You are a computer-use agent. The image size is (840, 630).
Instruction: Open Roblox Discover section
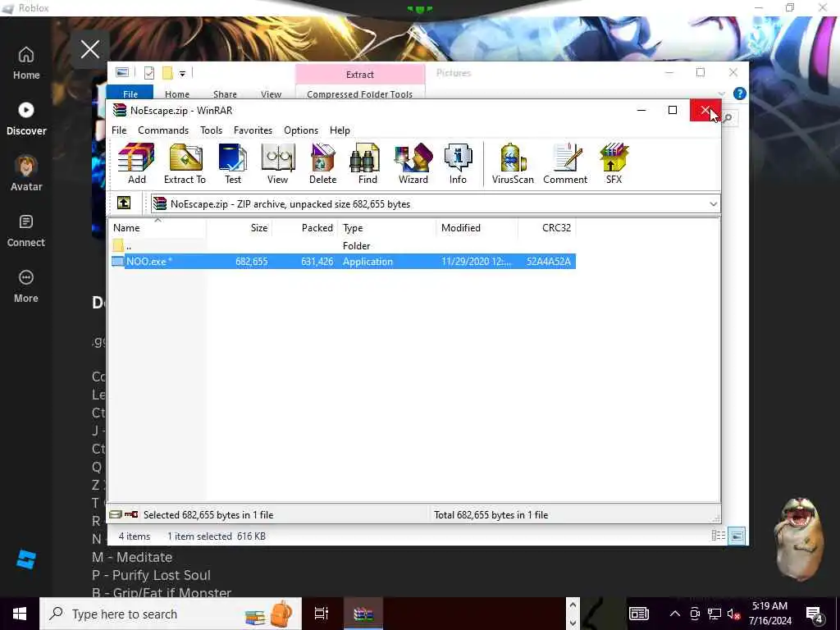click(x=26, y=119)
